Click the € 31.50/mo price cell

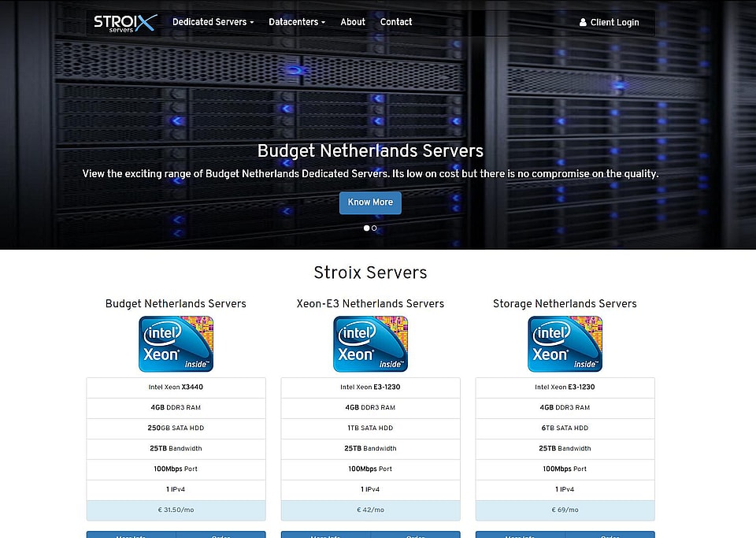coord(176,510)
